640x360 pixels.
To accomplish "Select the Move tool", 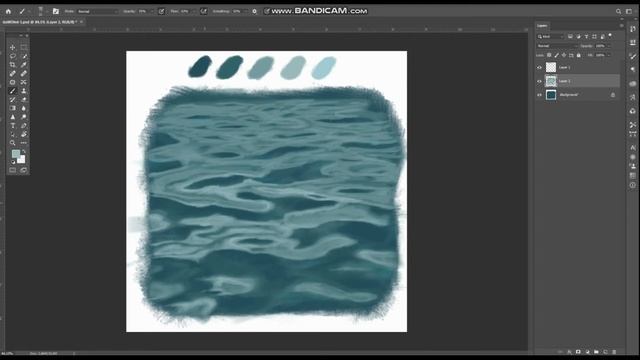I will pyautogui.click(x=13, y=47).
